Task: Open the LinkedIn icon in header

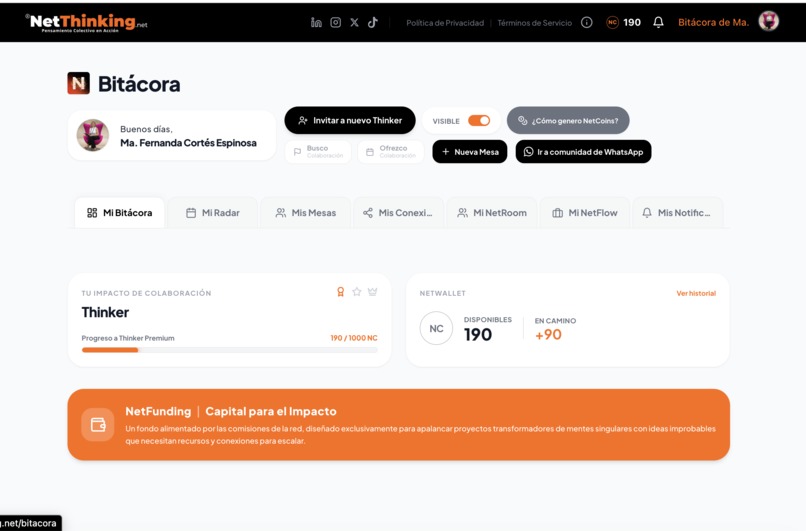Action: tap(316, 22)
